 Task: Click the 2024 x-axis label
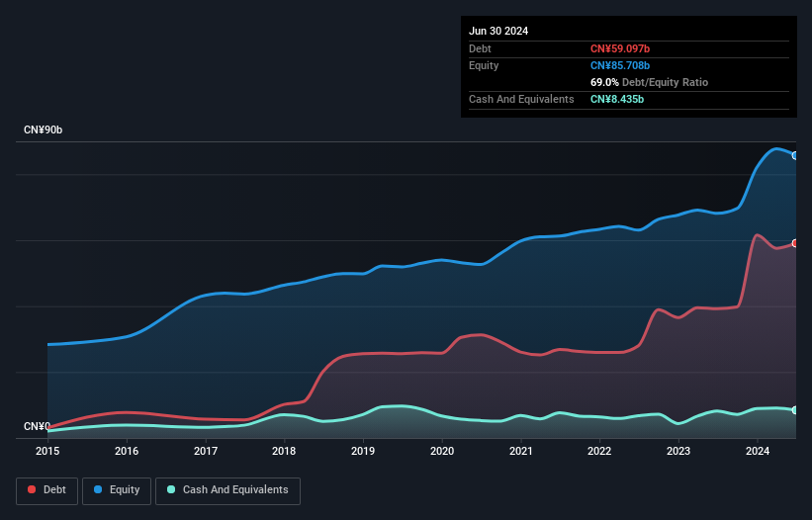pyautogui.click(x=758, y=451)
